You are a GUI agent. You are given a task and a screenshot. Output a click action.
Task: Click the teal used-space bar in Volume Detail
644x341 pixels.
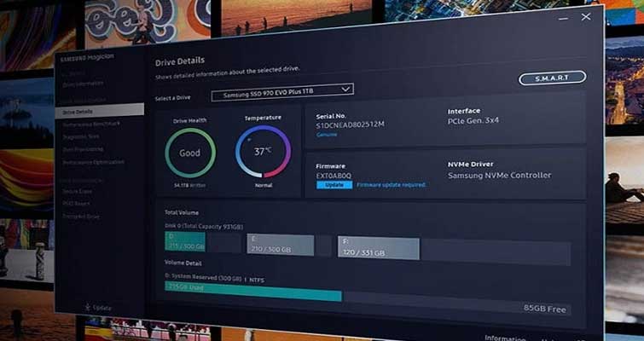click(253, 292)
